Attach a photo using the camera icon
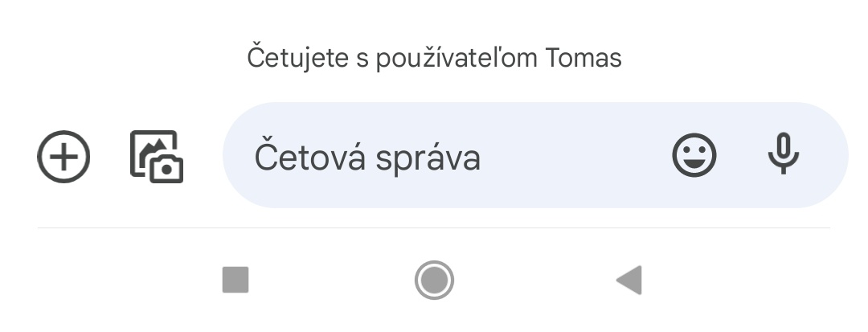The width and height of the screenshot is (868, 332). (x=157, y=156)
